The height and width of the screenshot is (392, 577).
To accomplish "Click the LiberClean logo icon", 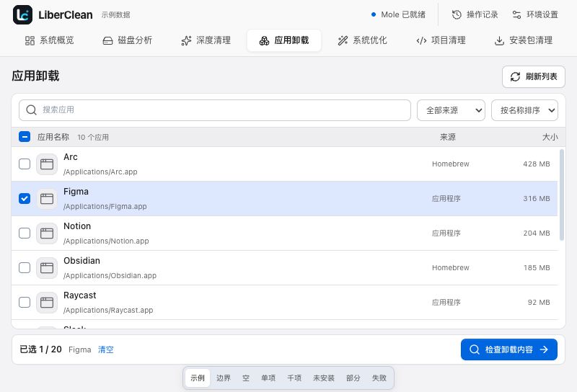I will coord(22,14).
